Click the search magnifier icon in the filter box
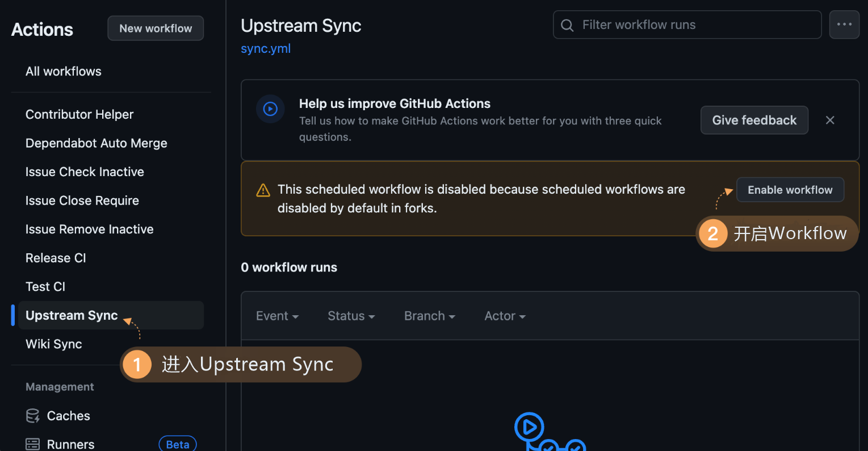Screen dimensions: 868x451 567,25
